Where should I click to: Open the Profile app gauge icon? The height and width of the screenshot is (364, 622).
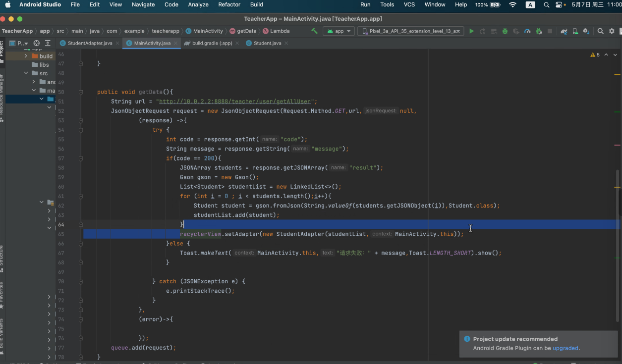pos(527,31)
